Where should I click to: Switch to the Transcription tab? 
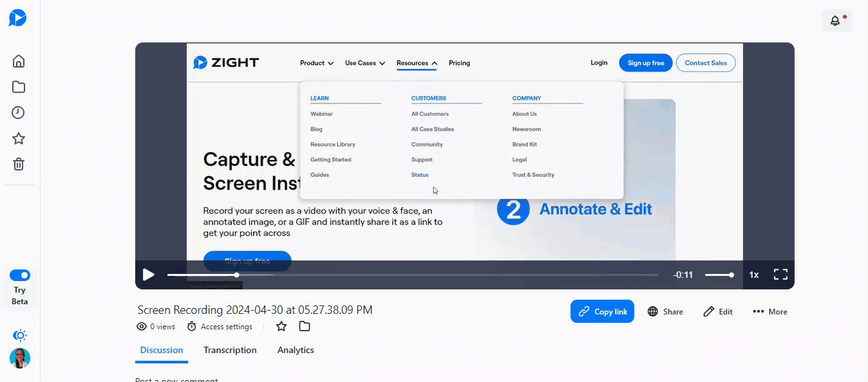[x=230, y=350]
